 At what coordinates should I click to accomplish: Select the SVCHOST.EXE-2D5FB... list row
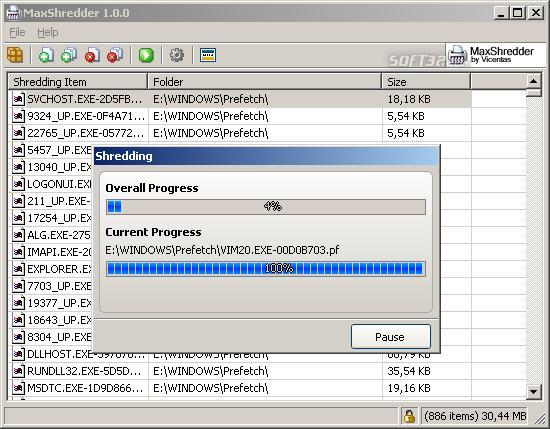[x=240, y=99]
